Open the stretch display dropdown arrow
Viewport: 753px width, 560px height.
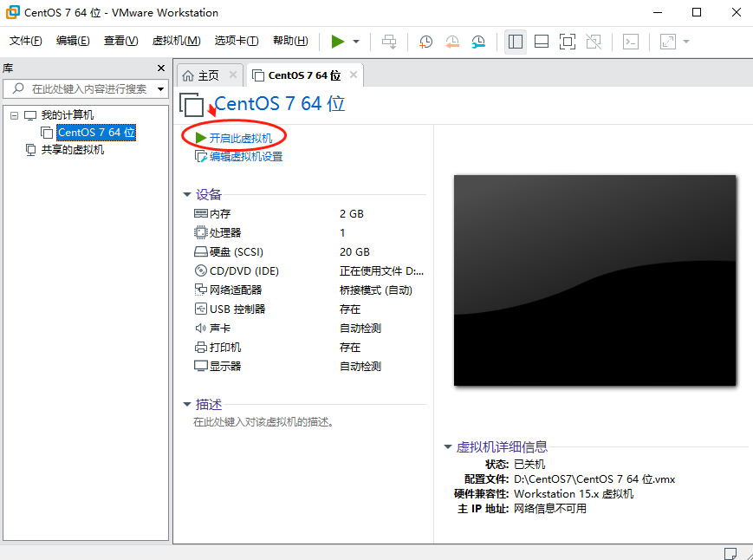(686, 42)
